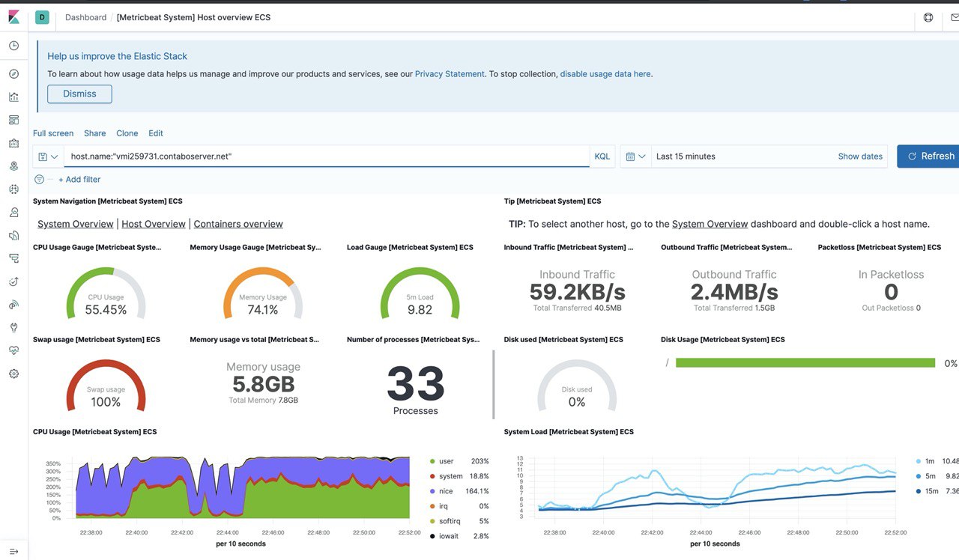Toggle the 'softirq' legend entry
Viewport: 959px width, 560px height.
tap(451, 521)
